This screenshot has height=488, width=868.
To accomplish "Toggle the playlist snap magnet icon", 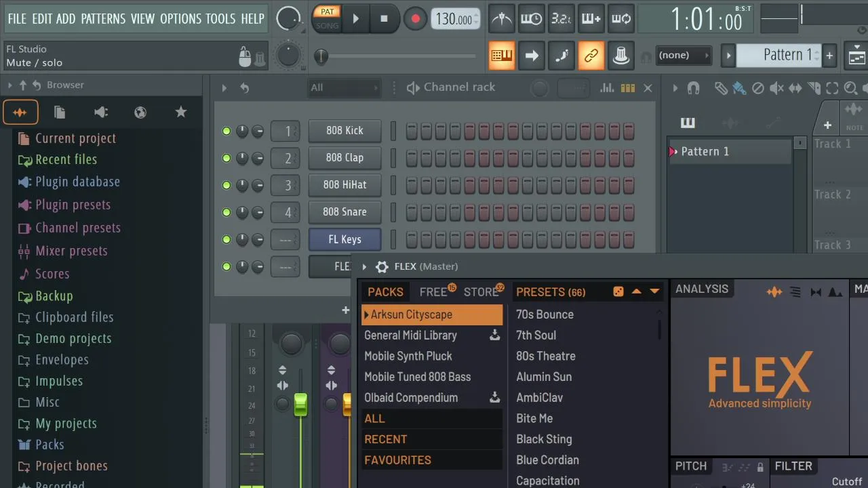I will point(693,88).
